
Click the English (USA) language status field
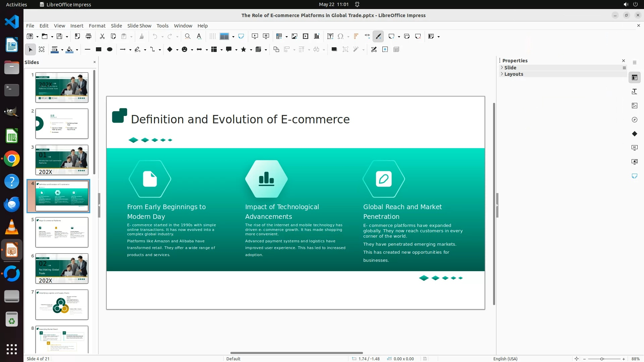(x=505, y=359)
